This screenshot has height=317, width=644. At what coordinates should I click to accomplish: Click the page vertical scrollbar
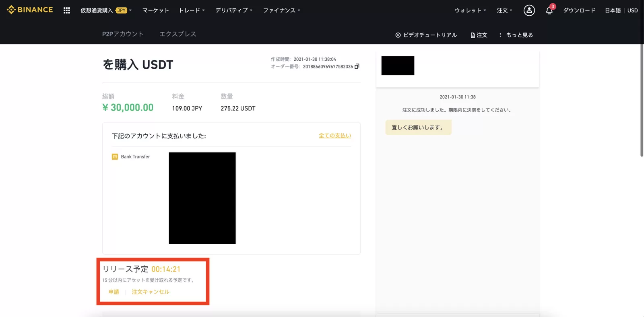pos(642,101)
